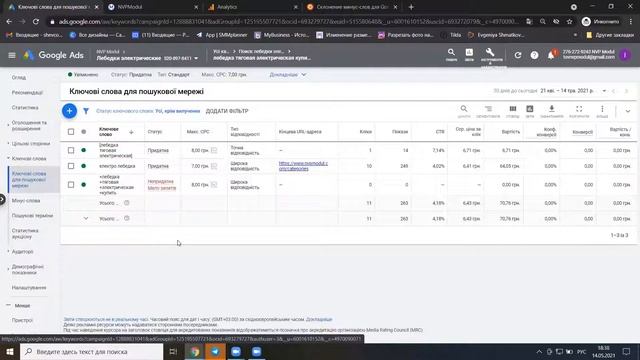
Task: Switch to the Analytics browser tab
Action: click(x=251, y=7)
